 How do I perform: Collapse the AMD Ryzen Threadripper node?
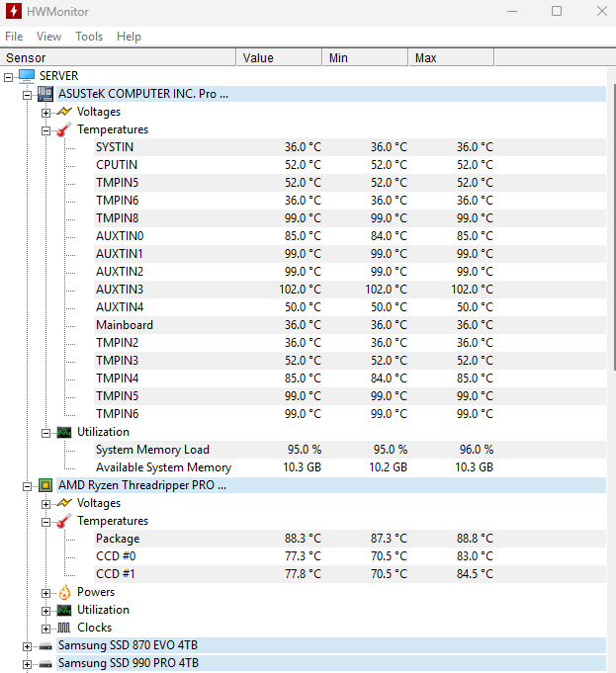tap(27, 487)
